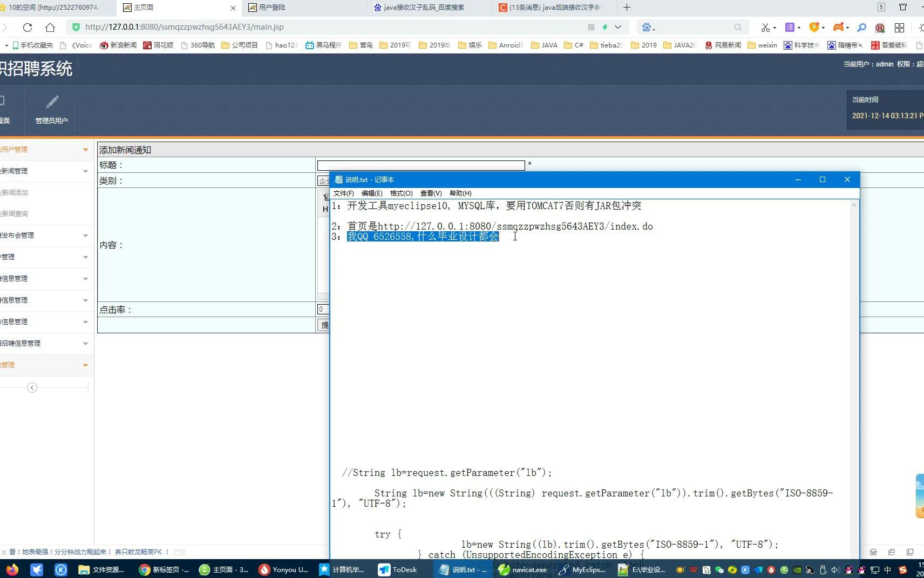Open 网易新闻 bookmark
The height and width of the screenshot is (578, 924).
[x=723, y=45]
